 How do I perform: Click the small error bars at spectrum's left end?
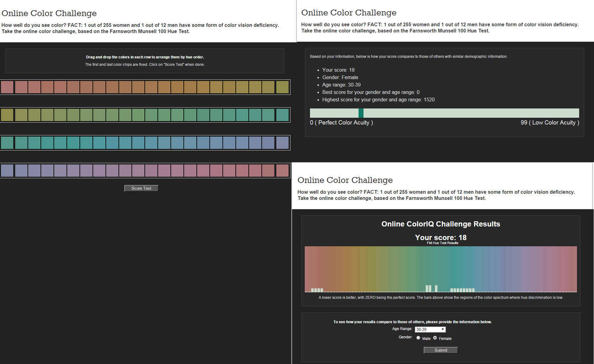point(317,290)
